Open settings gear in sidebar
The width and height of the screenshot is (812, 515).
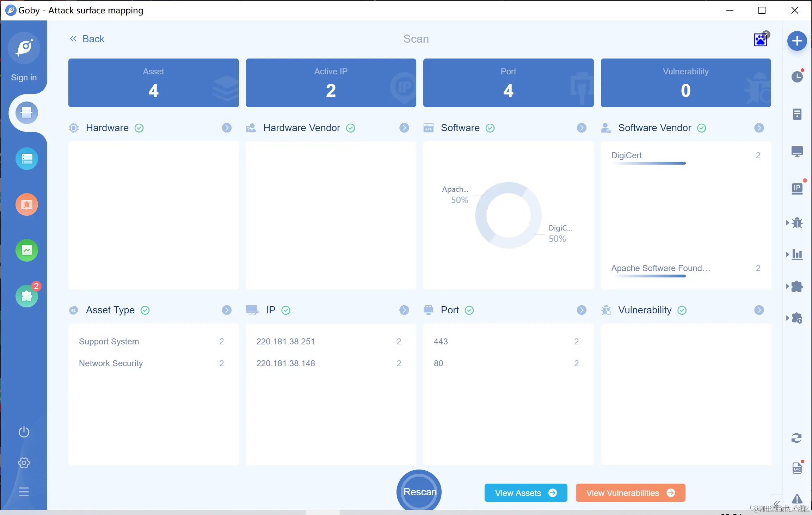click(x=24, y=462)
